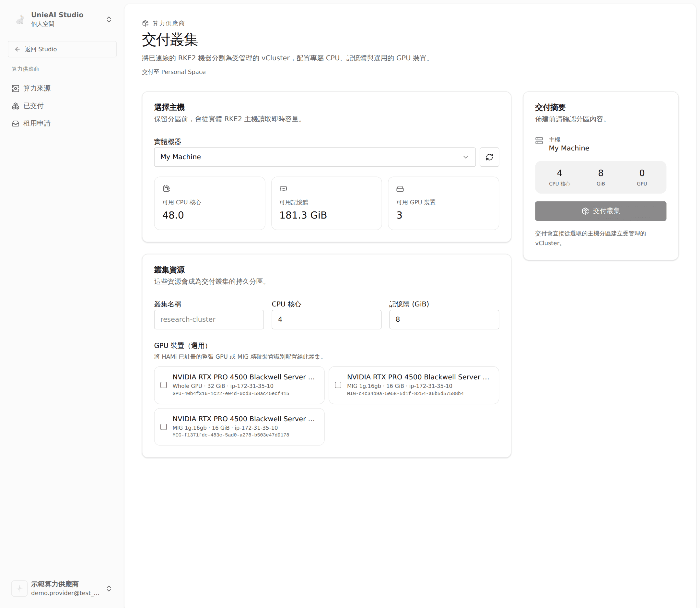The width and height of the screenshot is (700, 608).
Task: Click the CPU 核心 input field
Action: coord(326,319)
